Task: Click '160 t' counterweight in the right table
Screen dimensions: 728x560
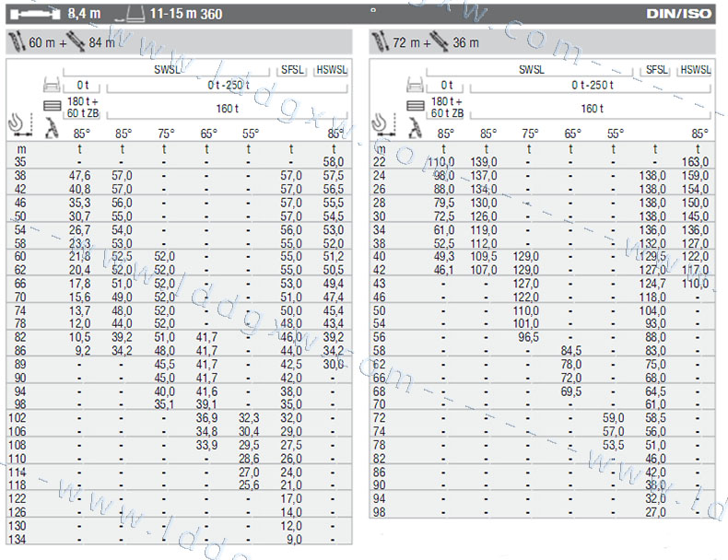Action: click(x=592, y=109)
